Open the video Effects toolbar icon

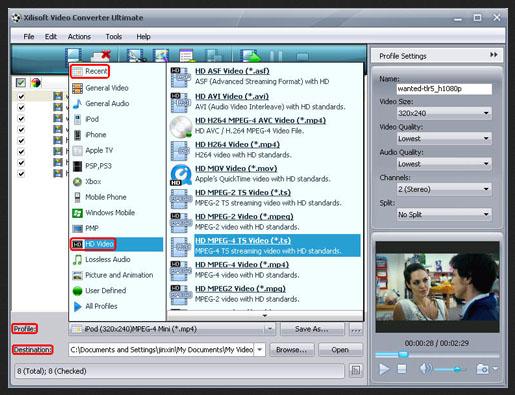point(161,55)
